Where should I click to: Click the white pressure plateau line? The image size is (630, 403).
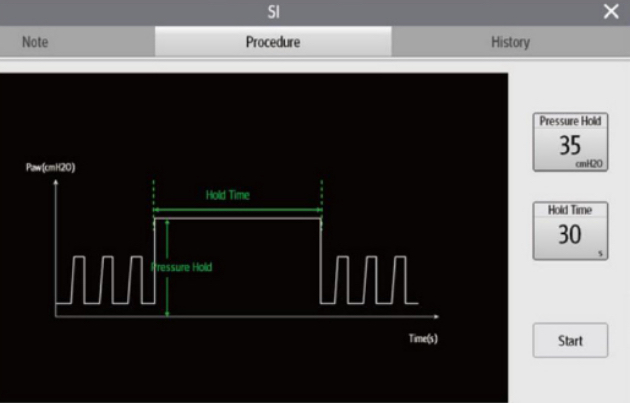[237, 220]
